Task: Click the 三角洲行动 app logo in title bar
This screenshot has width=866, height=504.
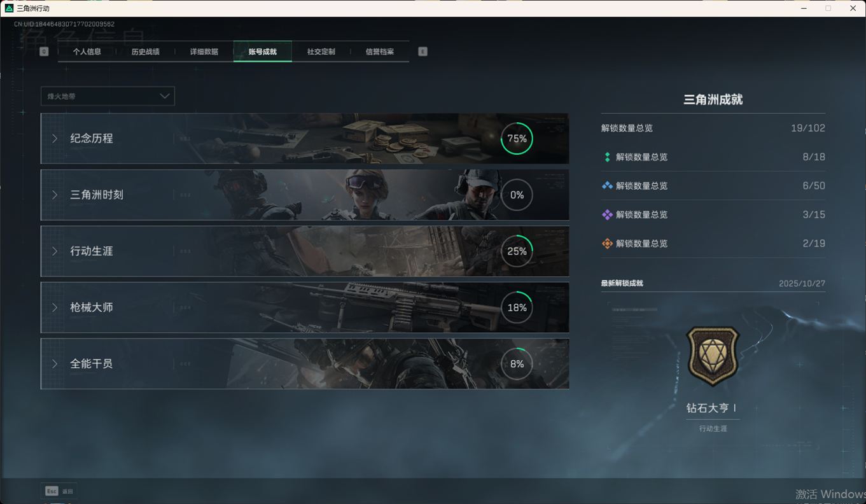Action: point(9,8)
